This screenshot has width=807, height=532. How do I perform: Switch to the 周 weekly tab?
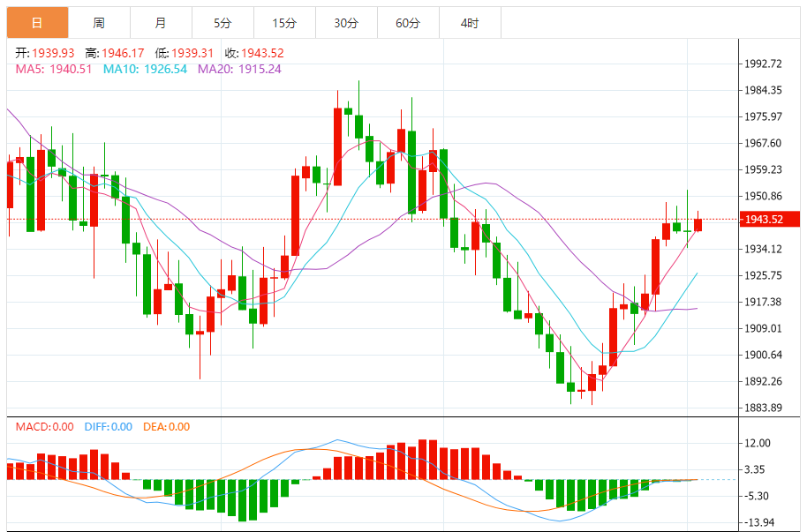point(100,23)
